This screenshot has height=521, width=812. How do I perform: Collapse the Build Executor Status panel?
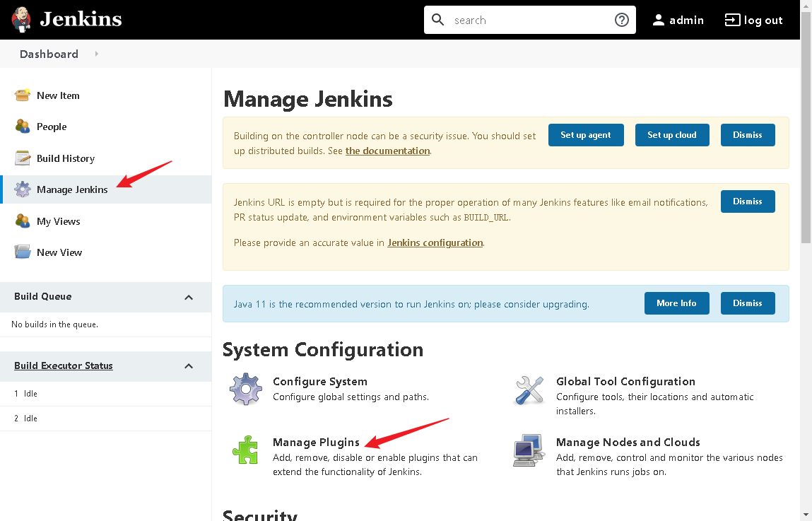[189, 366]
